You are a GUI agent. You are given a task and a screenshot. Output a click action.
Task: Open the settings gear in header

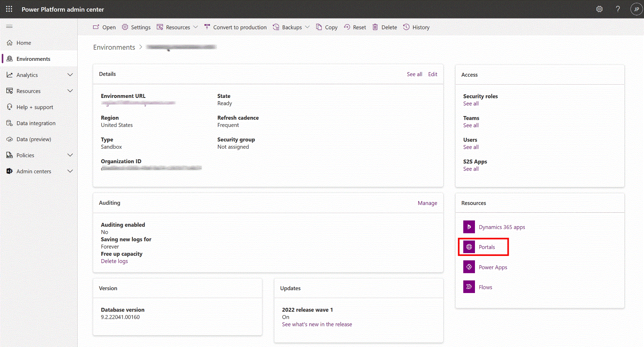pos(599,9)
